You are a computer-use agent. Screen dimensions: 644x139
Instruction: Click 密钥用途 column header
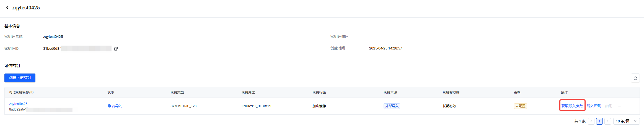point(248,92)
